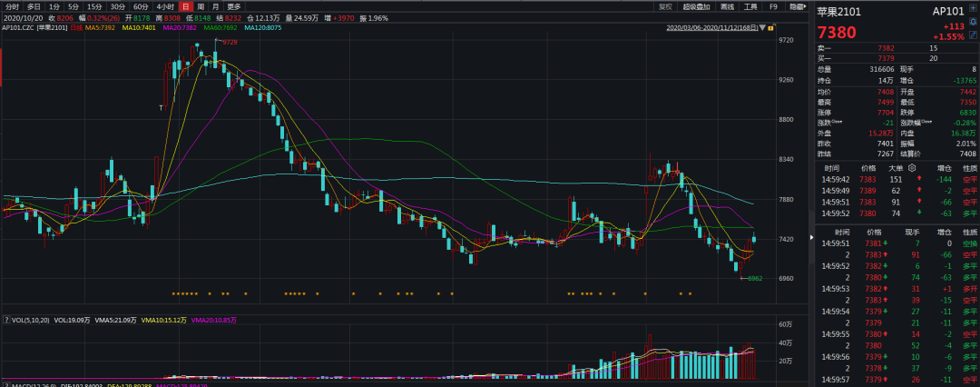Select the 1分 period tab
This screenshot has height=387, width=980.
[54, 7]
